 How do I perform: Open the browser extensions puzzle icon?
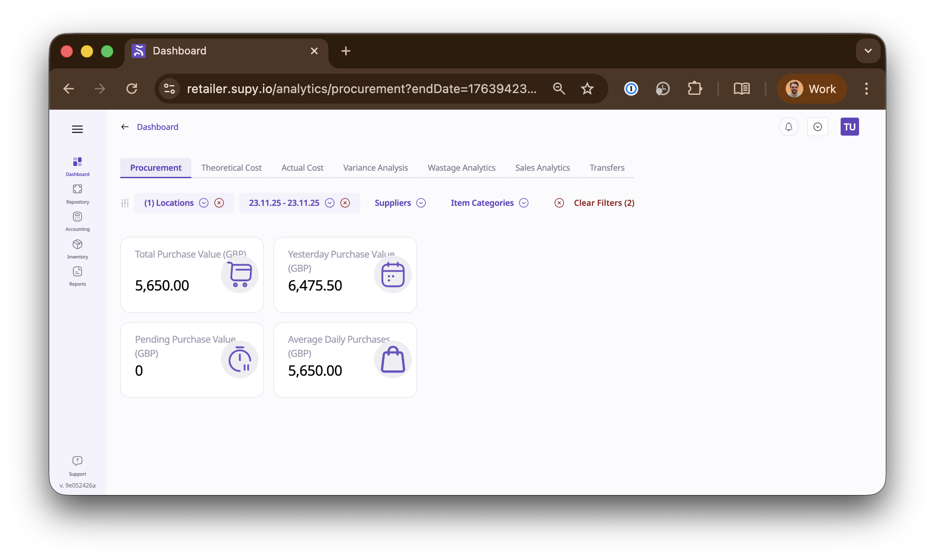[694, 89]
